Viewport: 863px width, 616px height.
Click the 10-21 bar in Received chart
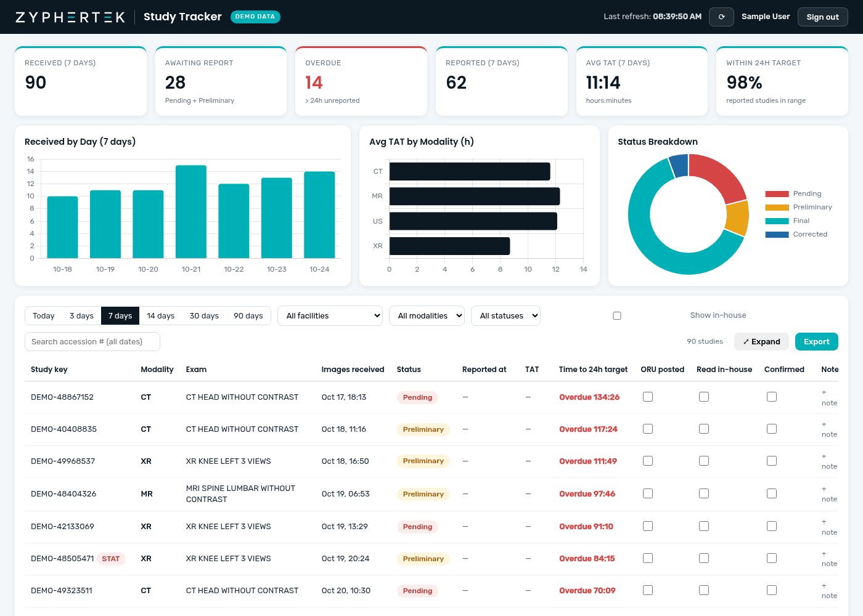coord(191,211)
